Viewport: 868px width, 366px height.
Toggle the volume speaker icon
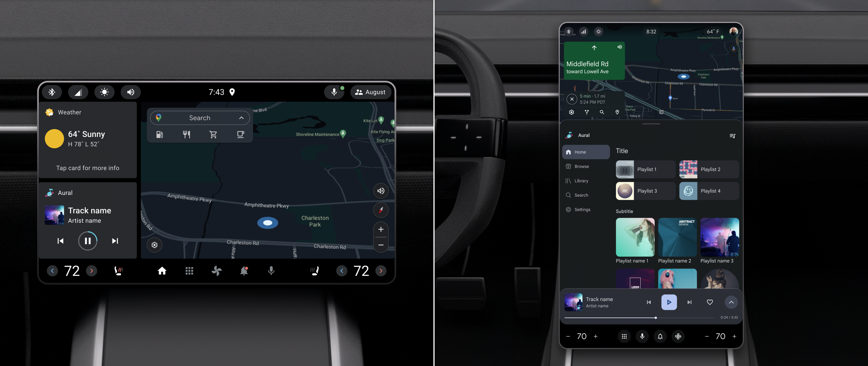[x=131, y=92]
